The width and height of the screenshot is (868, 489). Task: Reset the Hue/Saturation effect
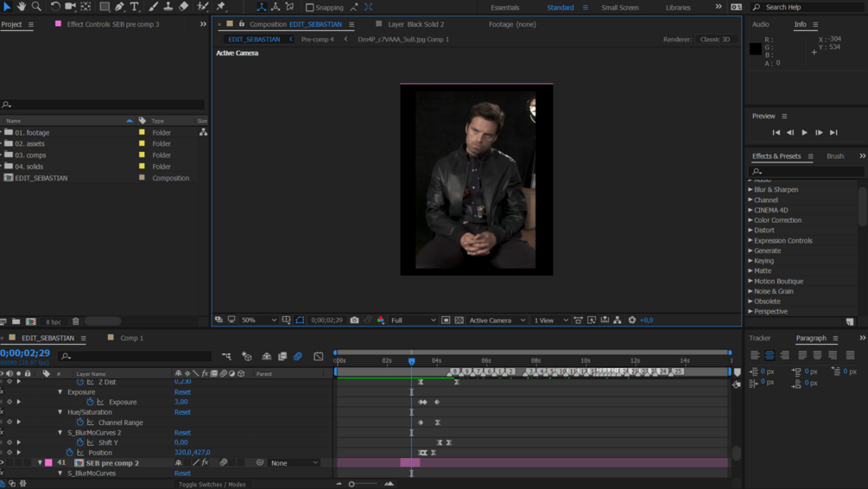tap(182, 412)
